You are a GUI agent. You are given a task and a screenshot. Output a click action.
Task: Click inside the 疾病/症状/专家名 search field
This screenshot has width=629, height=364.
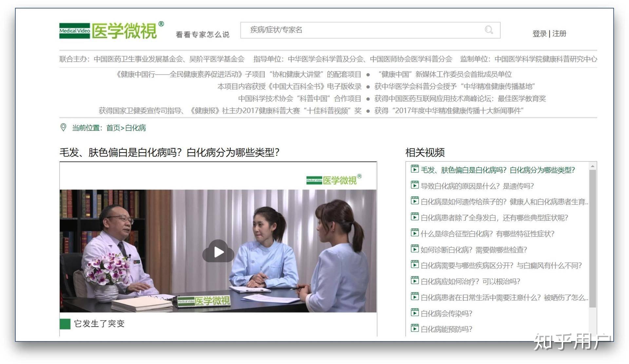click(x=360, y=30)
